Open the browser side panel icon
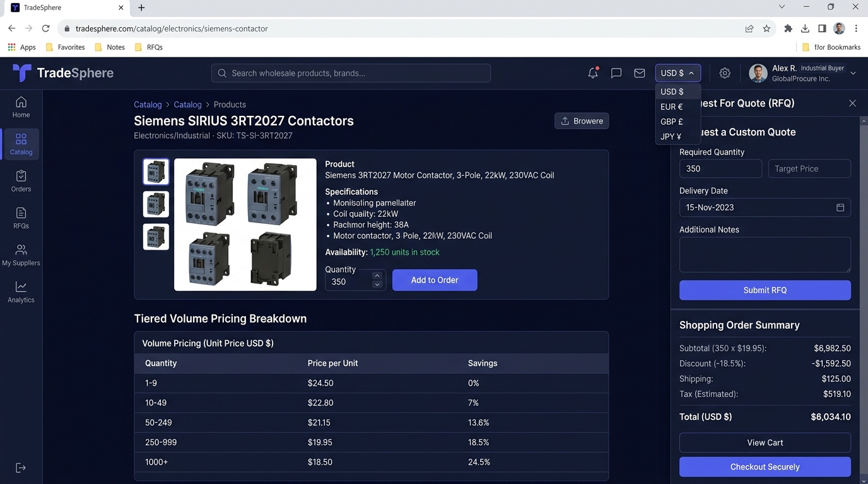Image resolution: width=868 pixels, height=484 pixels. 822,28
